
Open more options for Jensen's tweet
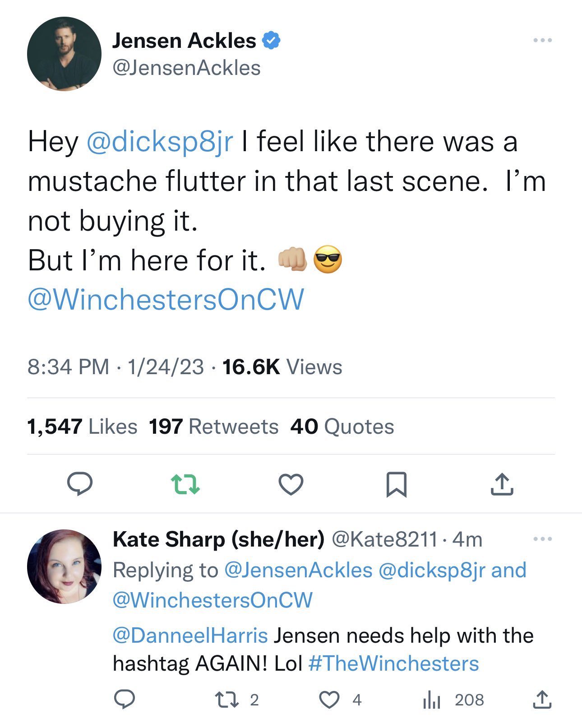[542, 41]
